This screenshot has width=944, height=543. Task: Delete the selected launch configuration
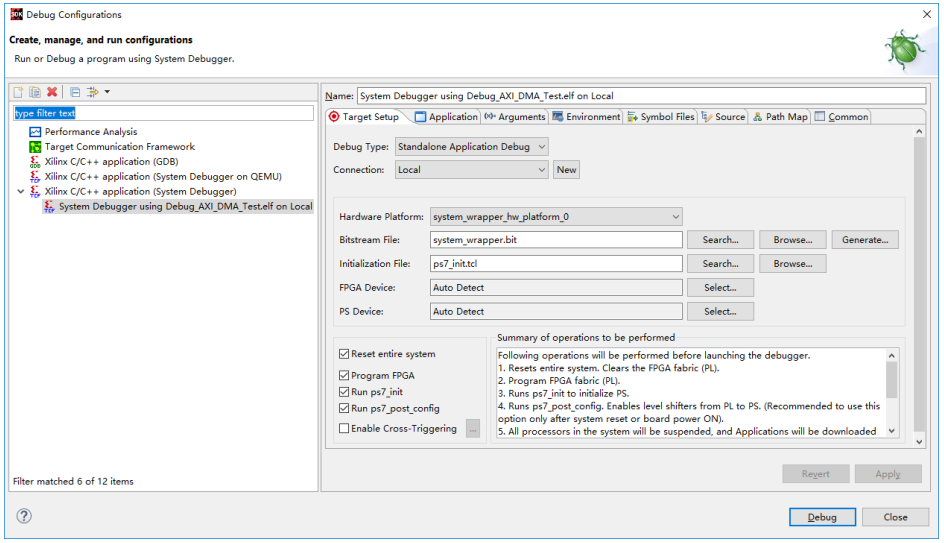[x=52, y=92]
